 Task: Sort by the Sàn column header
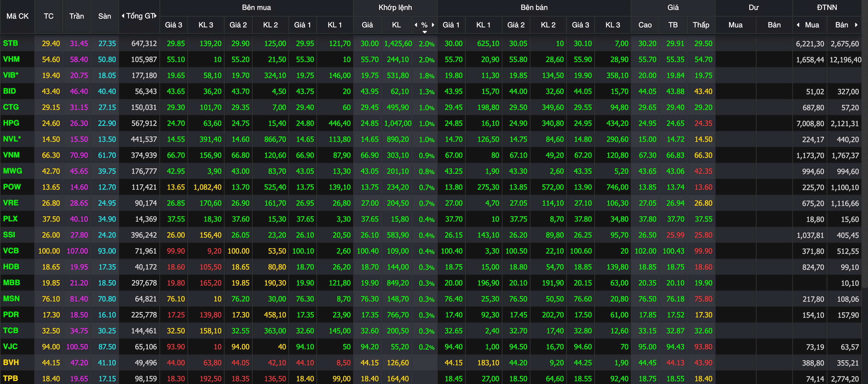click(x=105, y=16)
